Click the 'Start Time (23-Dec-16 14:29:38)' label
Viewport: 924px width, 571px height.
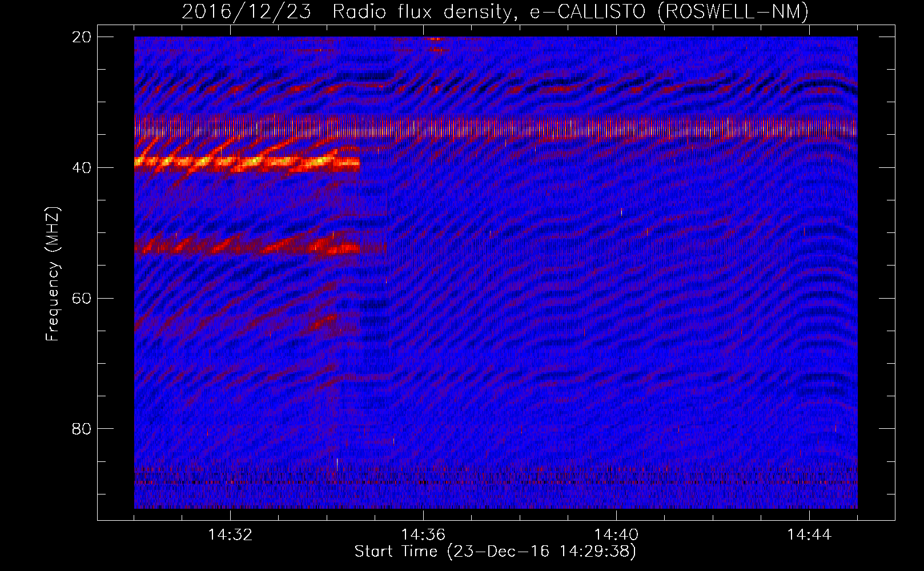[x=495, y=552]
